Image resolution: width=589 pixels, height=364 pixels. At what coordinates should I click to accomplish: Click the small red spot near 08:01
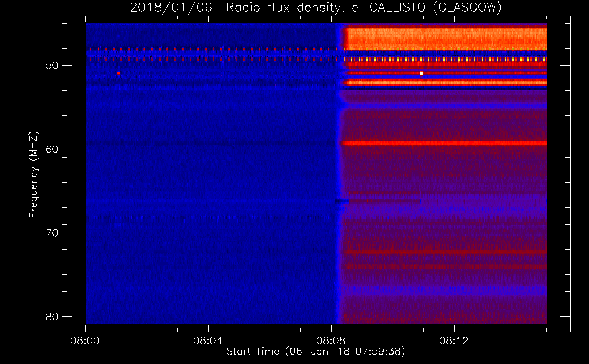[x=118, y=73]
